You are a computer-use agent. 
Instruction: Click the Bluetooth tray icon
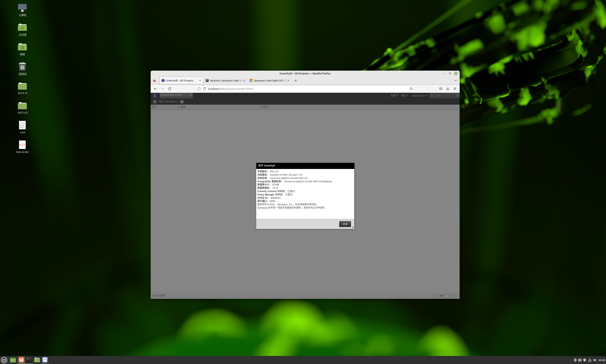pos(575,360)
